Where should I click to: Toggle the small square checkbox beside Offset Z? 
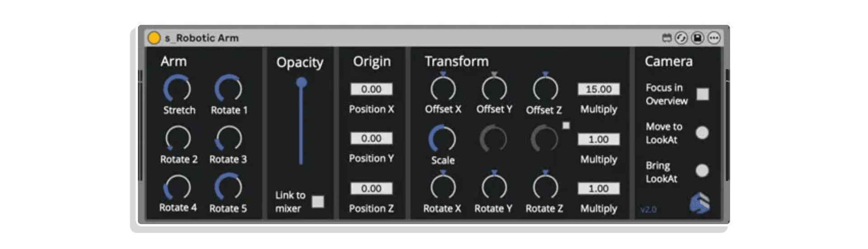[x=566, y=126]
